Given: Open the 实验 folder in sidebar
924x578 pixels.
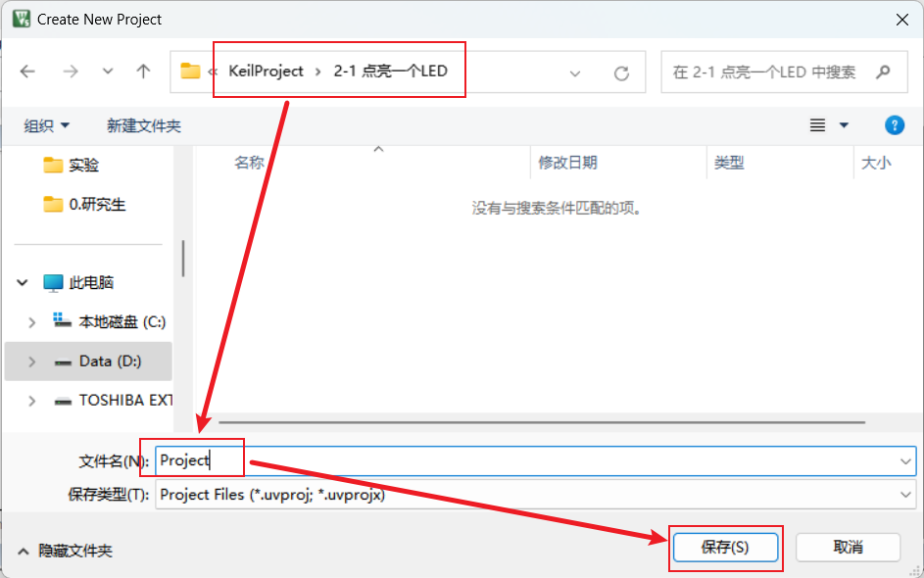Looking at the screenshot, I should [x=83, y=165].
